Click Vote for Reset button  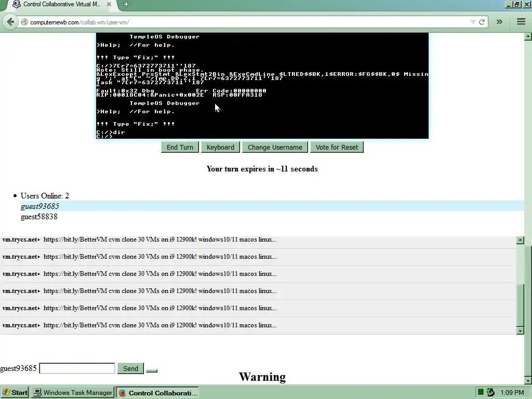337,147
